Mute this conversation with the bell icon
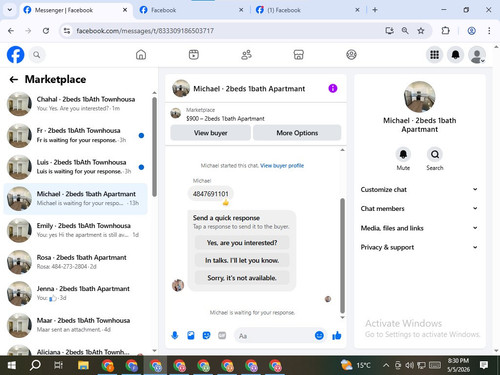 [403, 154]
